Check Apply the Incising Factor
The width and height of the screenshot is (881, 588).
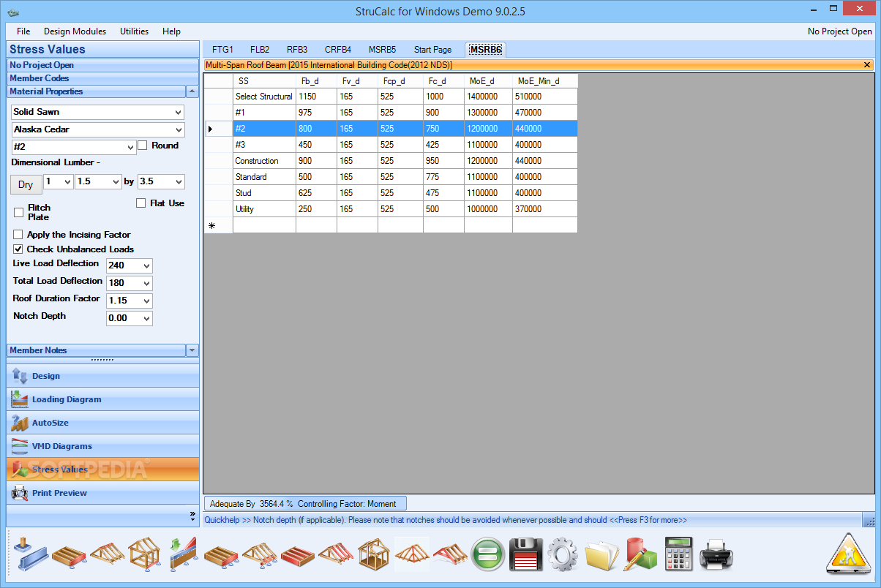click(19, 235)
